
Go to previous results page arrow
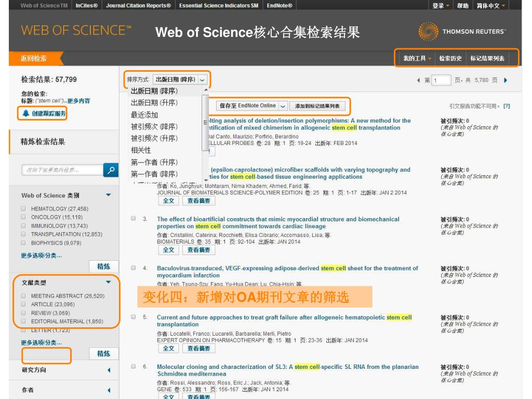point(418,80)
